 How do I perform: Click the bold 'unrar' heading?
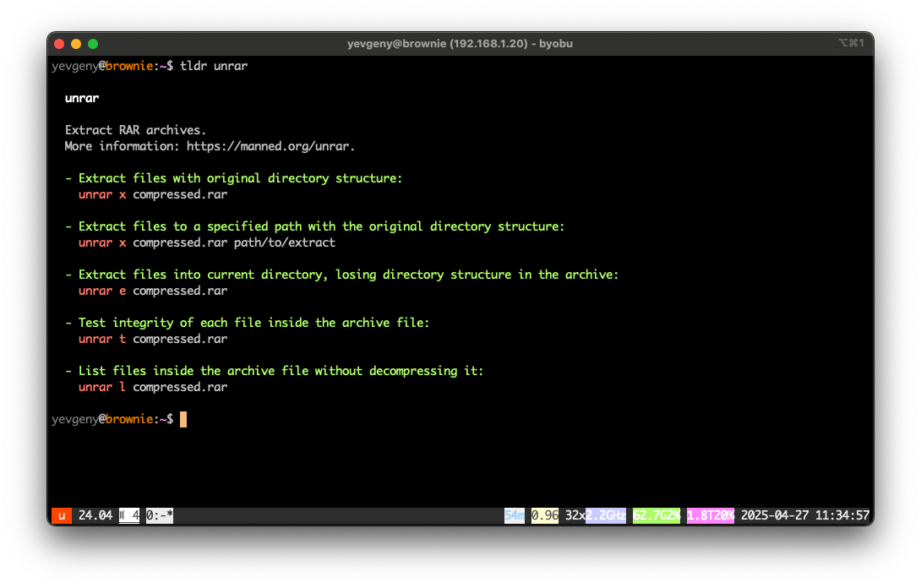pyautogui.click(x=82, y=98)
